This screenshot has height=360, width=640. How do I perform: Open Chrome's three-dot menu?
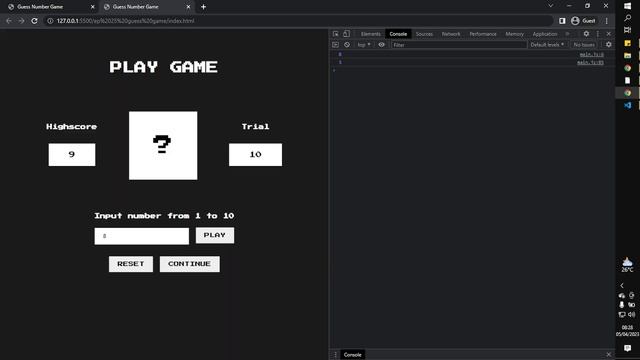click(x=607, y=21)
